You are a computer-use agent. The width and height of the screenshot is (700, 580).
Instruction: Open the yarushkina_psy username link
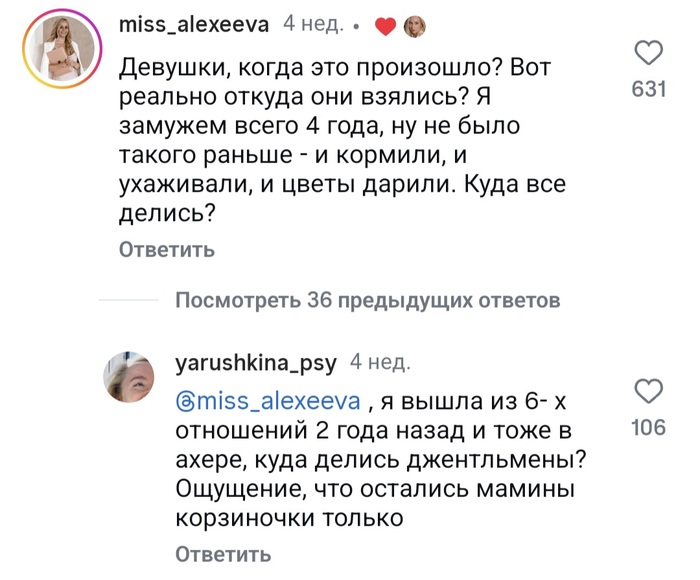[x=255, y=362]
